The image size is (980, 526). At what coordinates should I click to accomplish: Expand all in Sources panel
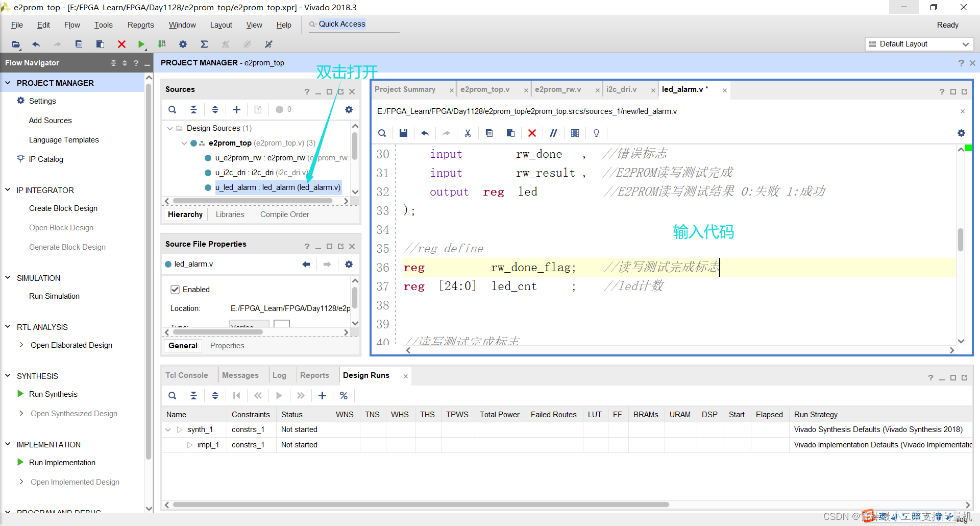(215, 109)
